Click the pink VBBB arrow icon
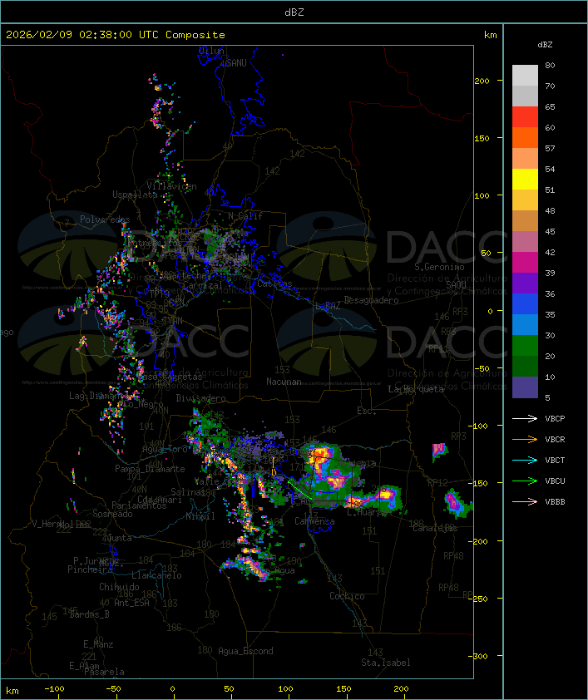588x700 pixels. (x=525, y=502)
